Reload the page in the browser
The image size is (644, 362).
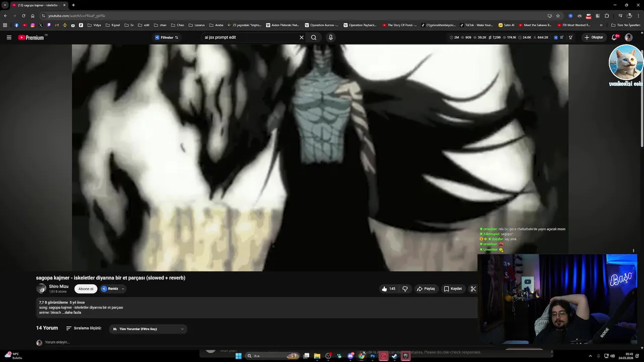tap(23, 16)
